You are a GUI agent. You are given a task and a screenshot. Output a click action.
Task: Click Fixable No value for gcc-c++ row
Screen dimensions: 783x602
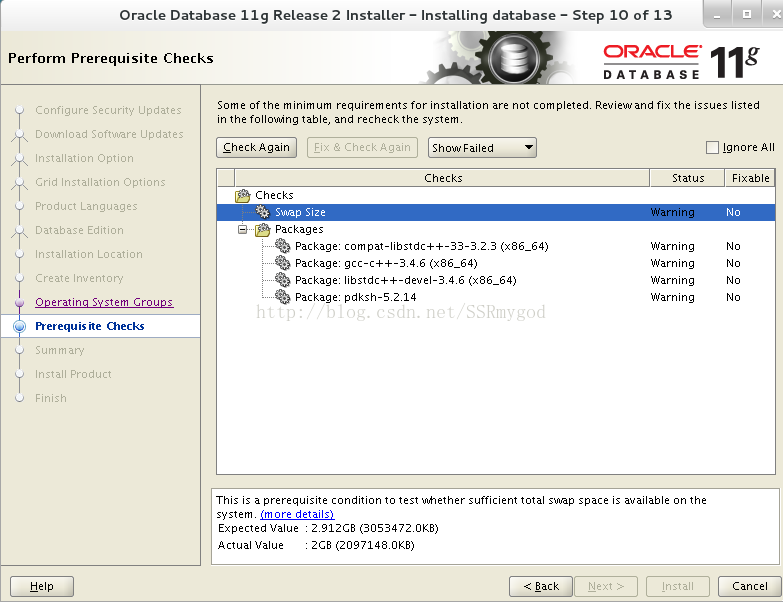coord(733,263)
